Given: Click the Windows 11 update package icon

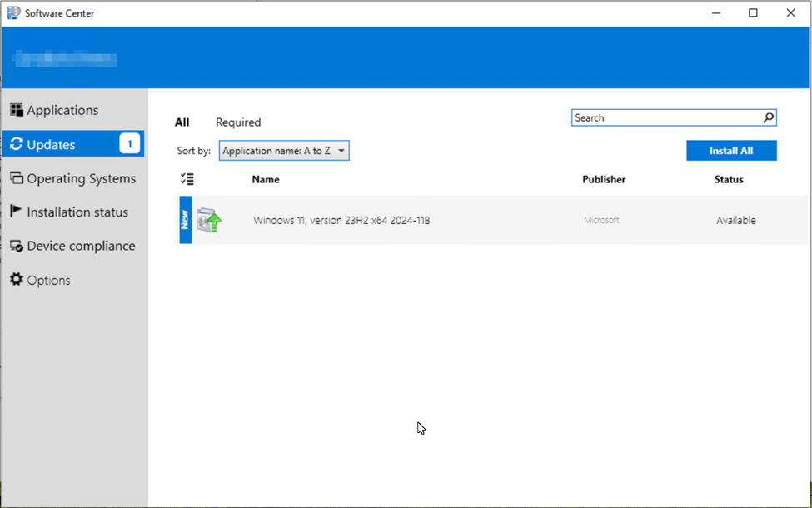Looking at the screenshot, I should 209,221.
